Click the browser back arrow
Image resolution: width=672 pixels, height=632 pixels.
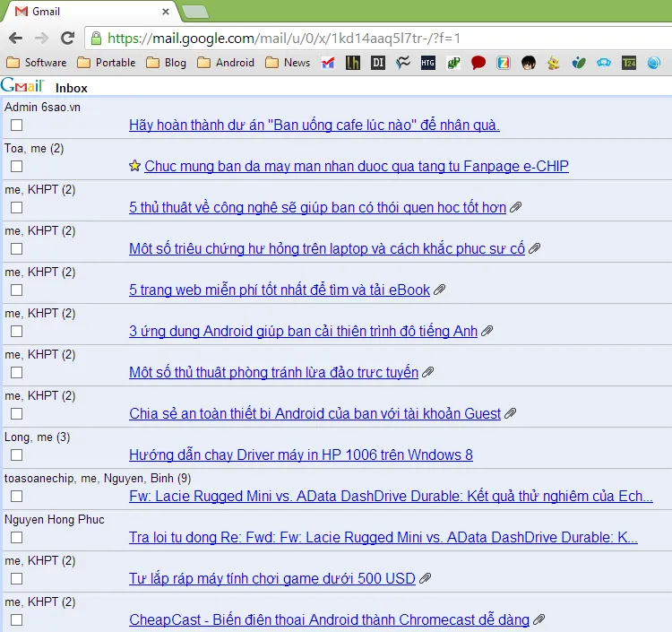[15, 38]
